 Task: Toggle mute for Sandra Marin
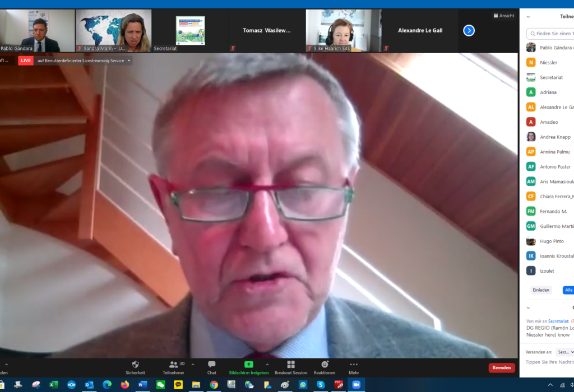coord(80,48)
